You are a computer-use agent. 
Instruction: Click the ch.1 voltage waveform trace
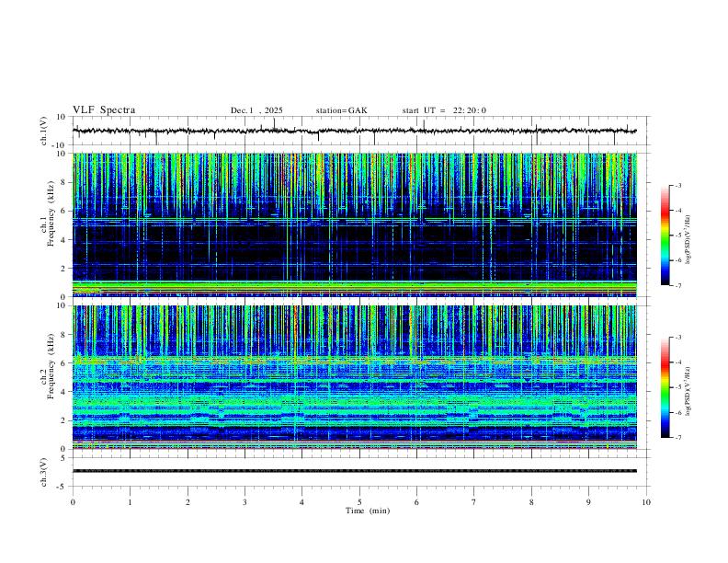tap(354, 131)
